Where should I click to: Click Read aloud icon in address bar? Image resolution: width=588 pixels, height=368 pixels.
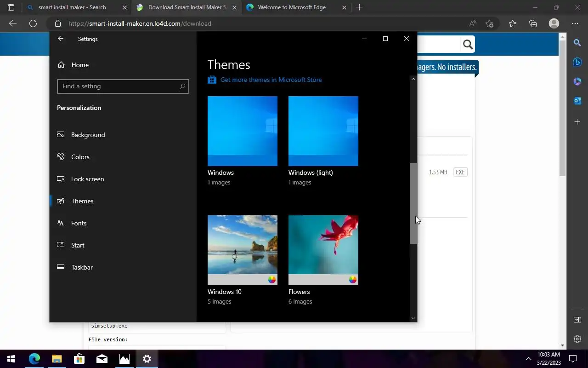coord(473,23)
